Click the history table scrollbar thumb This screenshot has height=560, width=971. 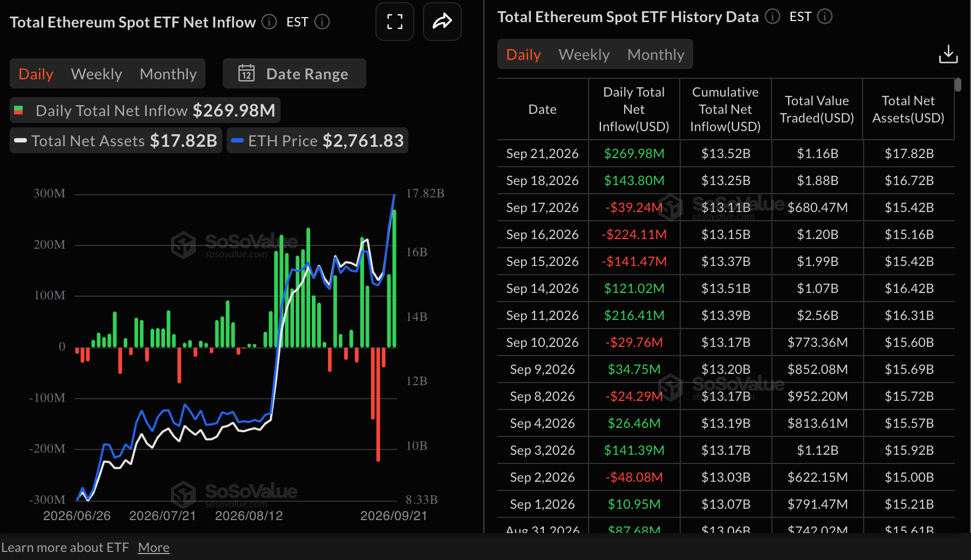tap(958, 85)
